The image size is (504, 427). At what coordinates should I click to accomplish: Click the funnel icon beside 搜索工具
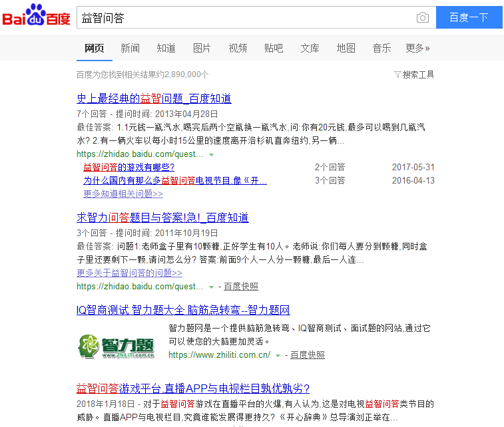coord(397,74)
